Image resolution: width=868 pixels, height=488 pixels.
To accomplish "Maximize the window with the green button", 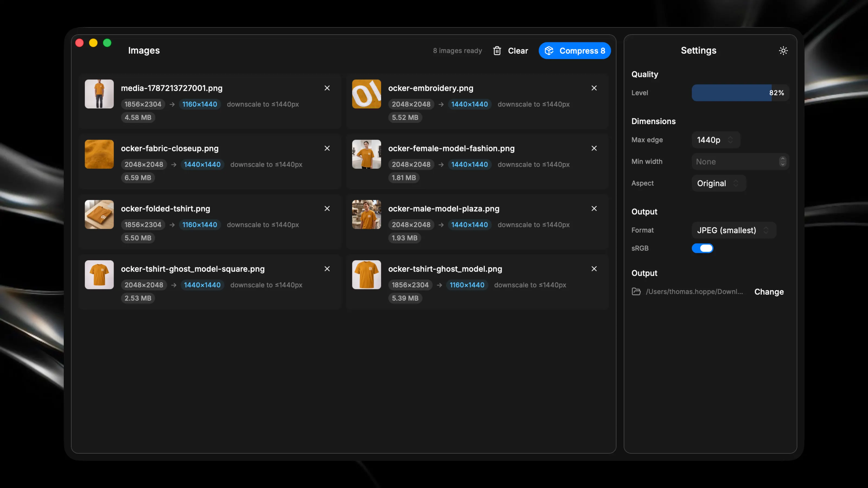I will coord(107,43).
